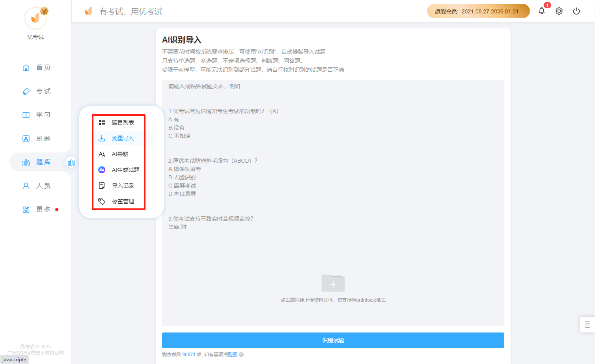Click the person icon beside 人员

pos(26,186)
